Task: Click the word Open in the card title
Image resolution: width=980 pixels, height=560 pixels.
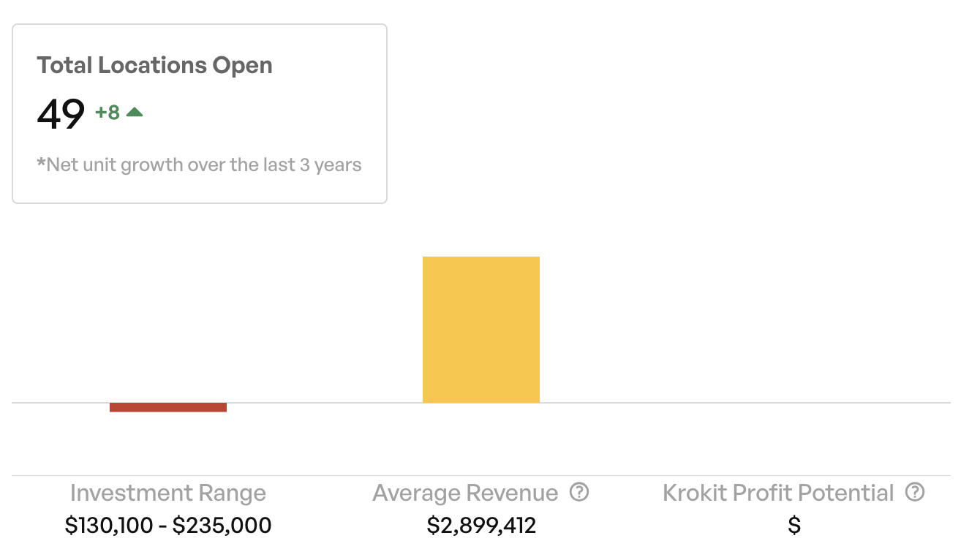Action: 242,65
